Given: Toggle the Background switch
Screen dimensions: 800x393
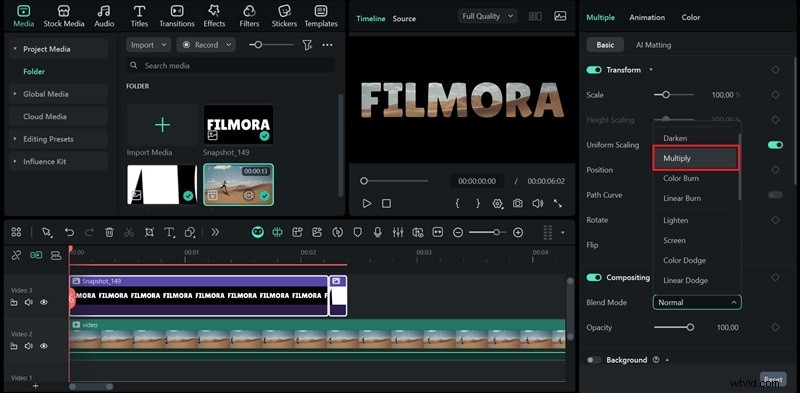Looking at the screenshot, I should 594,360.
